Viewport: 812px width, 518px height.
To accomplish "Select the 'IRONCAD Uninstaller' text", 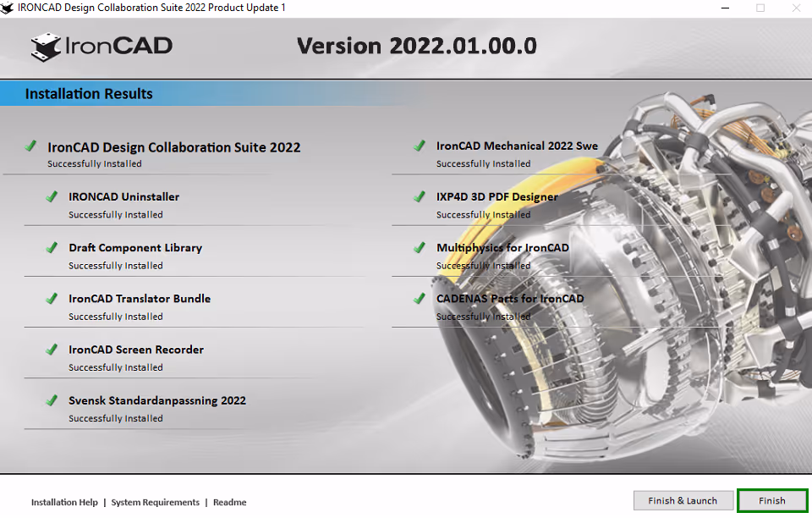I will tap(123, 197).
